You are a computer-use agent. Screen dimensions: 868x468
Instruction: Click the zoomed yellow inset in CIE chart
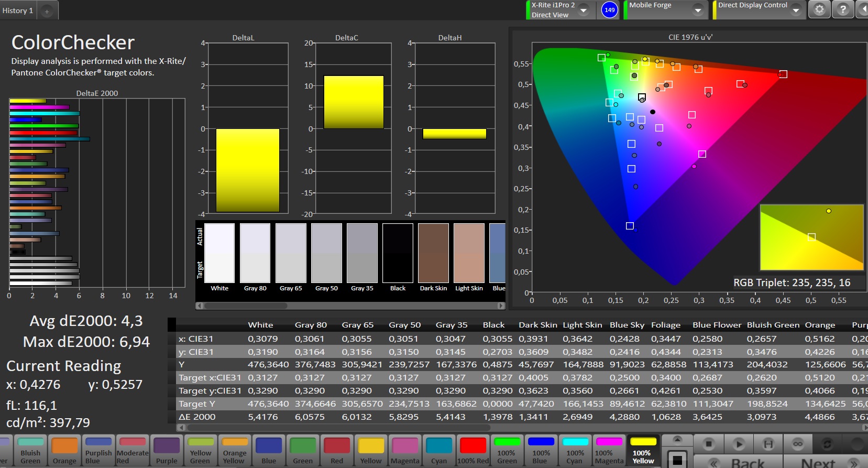811,237
